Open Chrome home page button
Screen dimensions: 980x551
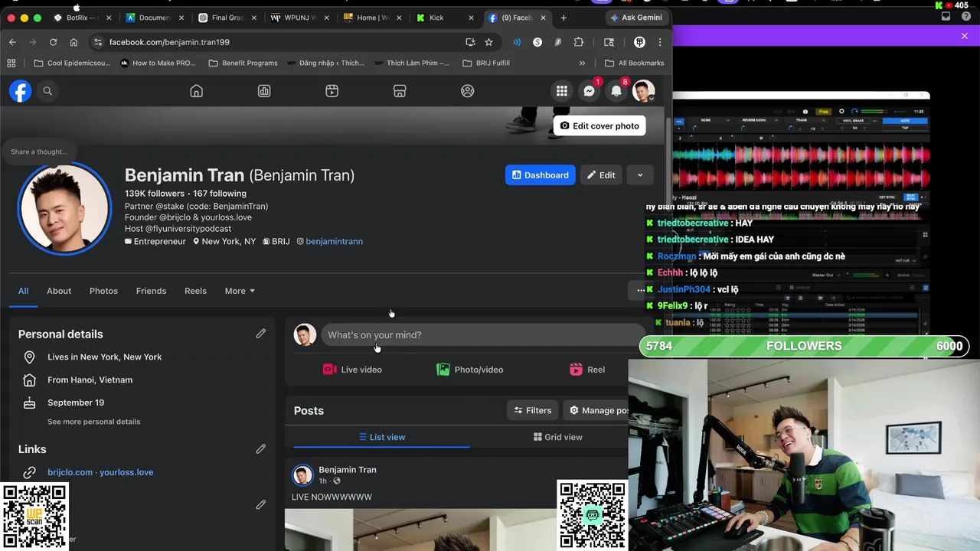[73, 42]
